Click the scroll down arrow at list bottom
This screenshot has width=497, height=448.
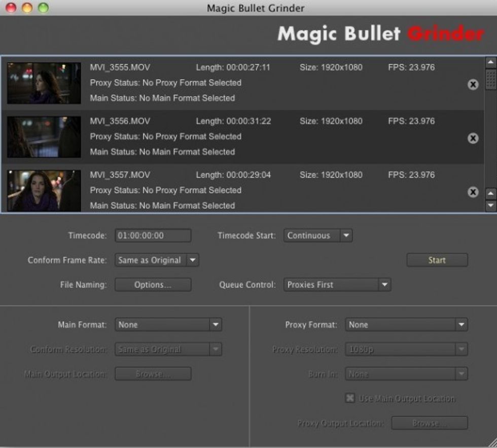coord(491,205)
